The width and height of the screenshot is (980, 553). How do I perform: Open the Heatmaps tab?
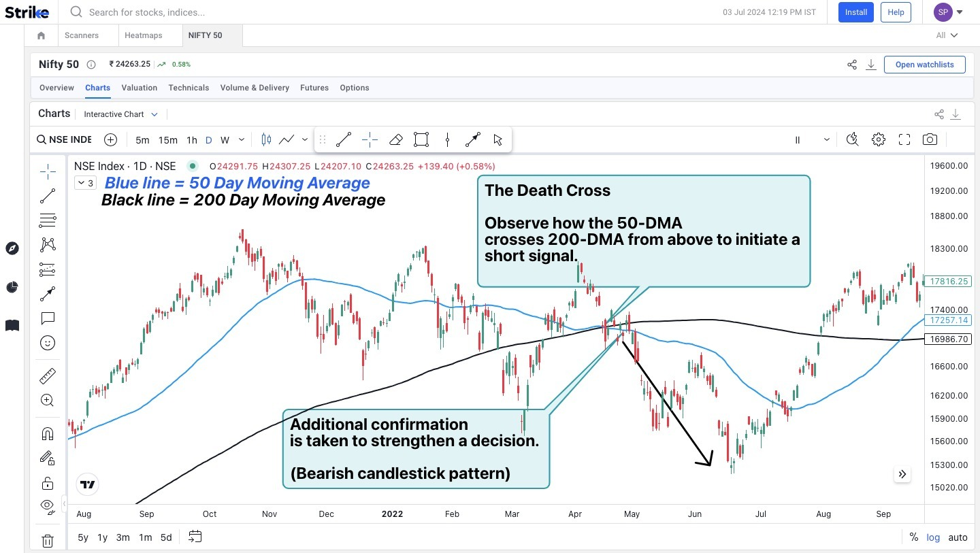(x=144, y=35)
